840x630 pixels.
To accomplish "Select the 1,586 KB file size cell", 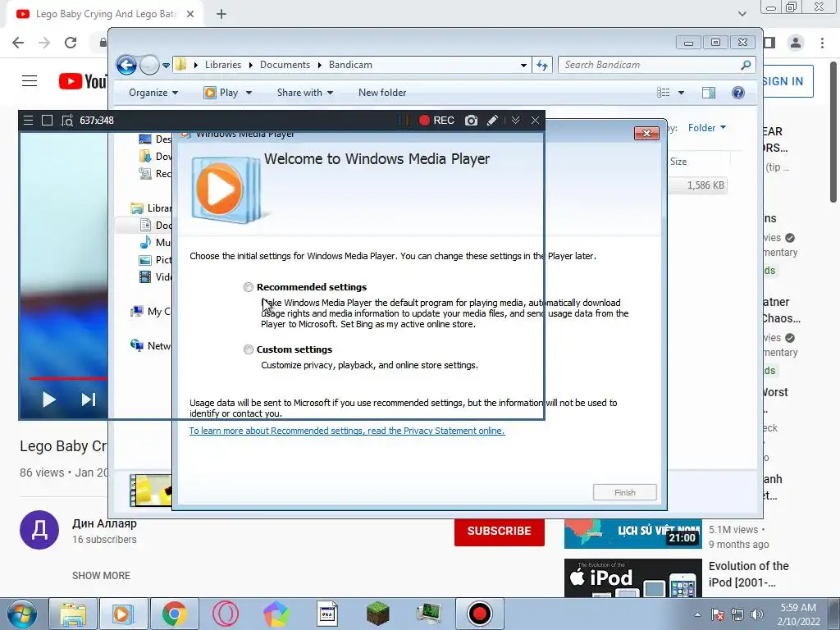I will (705, 185).
